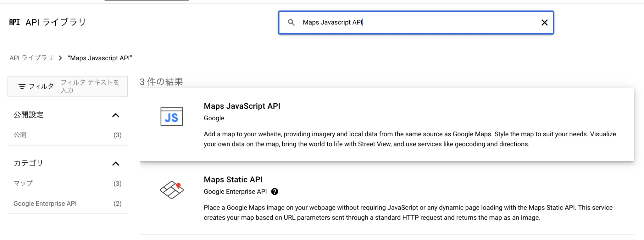Open the Maps Static API result title

click(x=233, y=180)
